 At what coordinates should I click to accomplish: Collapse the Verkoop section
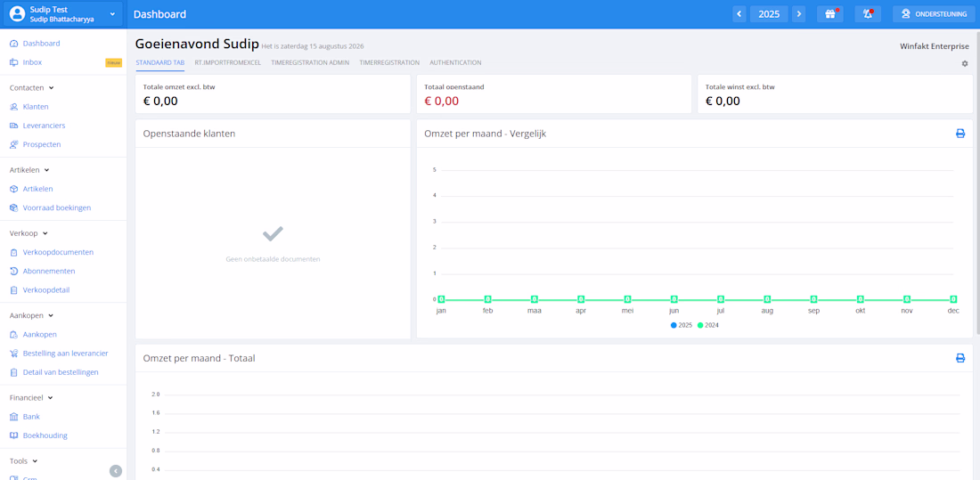point(29,233)
